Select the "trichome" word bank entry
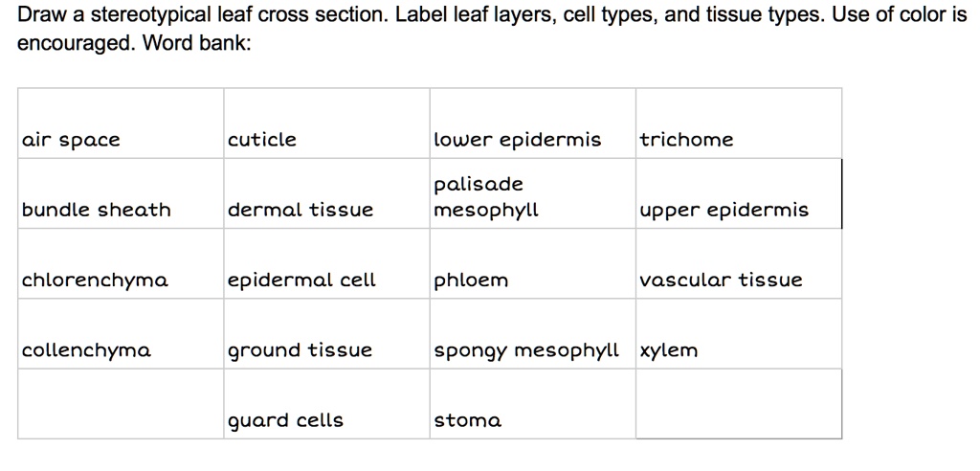The height and width of the screenshot is (471, 980). [x=686, y=140]
